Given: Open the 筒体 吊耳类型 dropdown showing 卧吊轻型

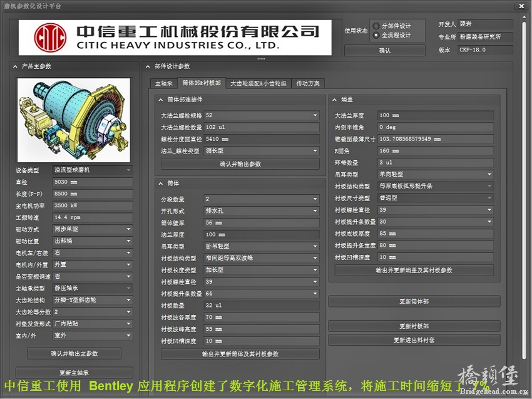Looking at the screenshot, I should [x=262, y=246].
